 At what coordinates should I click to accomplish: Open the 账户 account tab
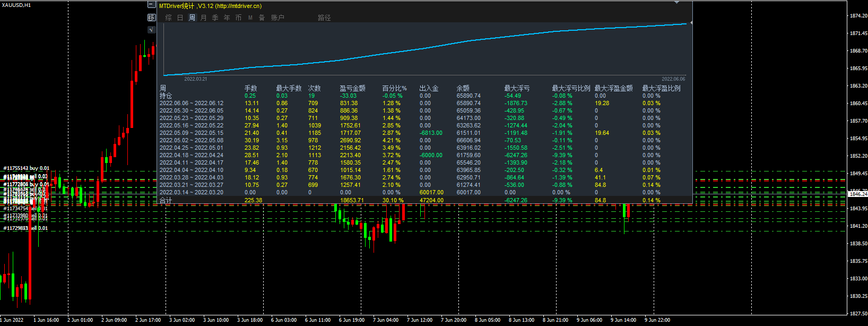click(278, 18)
